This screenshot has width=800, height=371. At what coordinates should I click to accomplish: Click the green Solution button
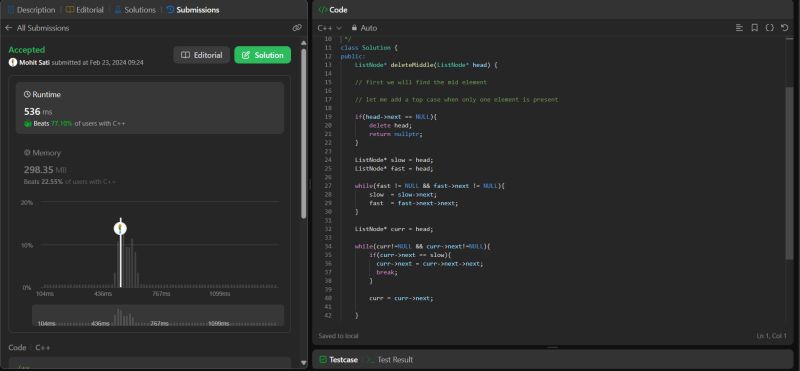(x=263, y=55)
